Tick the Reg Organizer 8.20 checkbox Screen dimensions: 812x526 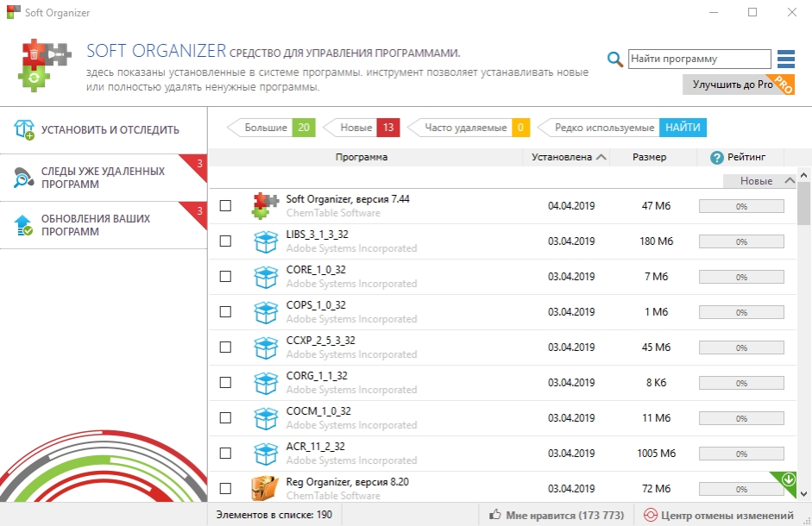(x=225, y=488)
